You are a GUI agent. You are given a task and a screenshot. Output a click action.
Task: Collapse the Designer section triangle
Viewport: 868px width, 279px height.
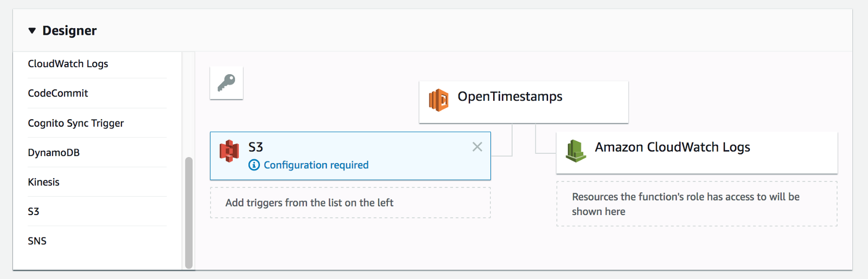point(32,31)
